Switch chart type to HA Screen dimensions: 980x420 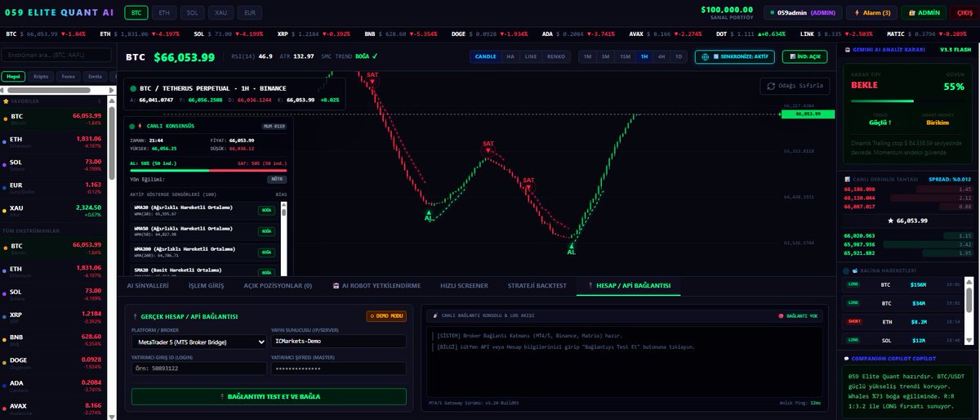(x=510, y=57)
